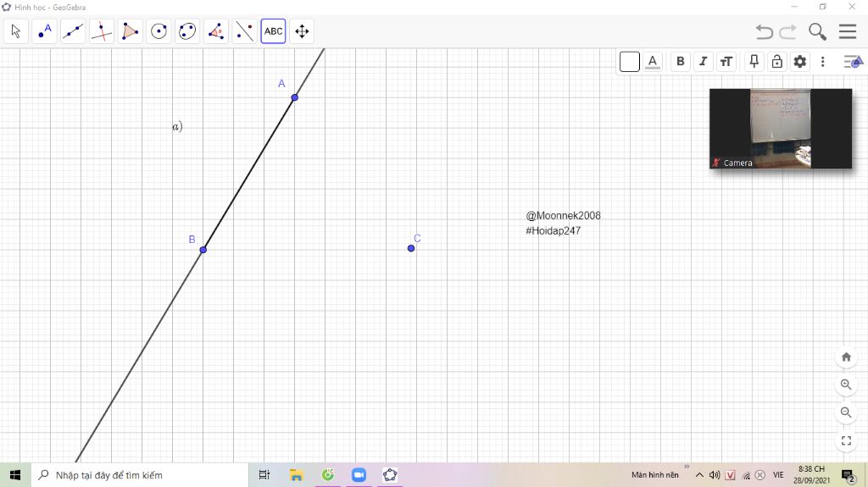868x487 pixels.
Task: Reset view with home button
Action: [x=846, y=357]
